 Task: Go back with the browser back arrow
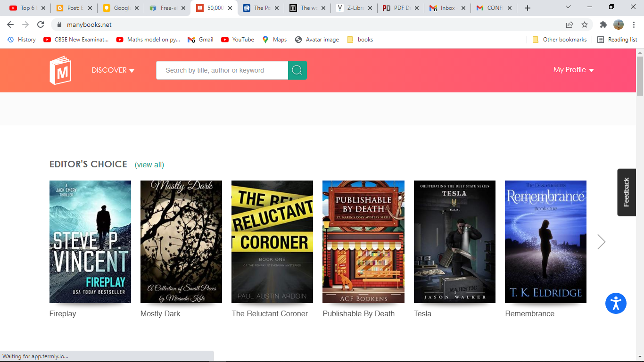click(x=10, y=25)
